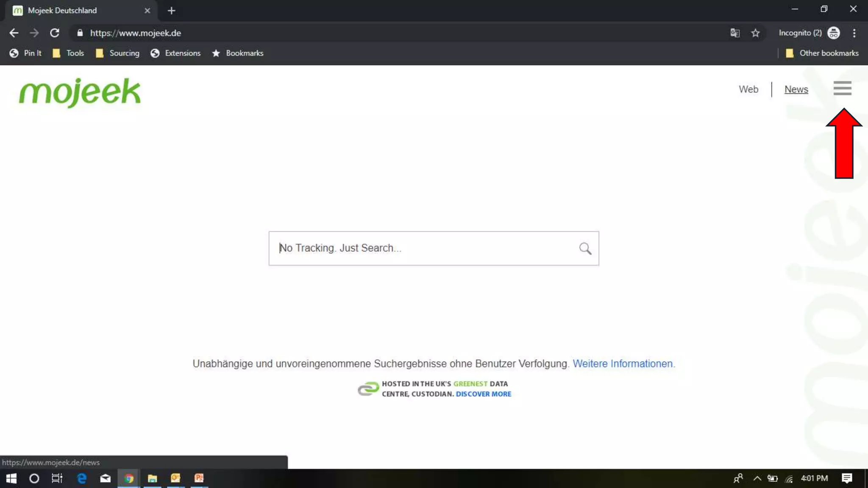Viewport: 868px width, 488px height.
Task: Open the Sourcing bookmarks folder
Action: (118, 53)
